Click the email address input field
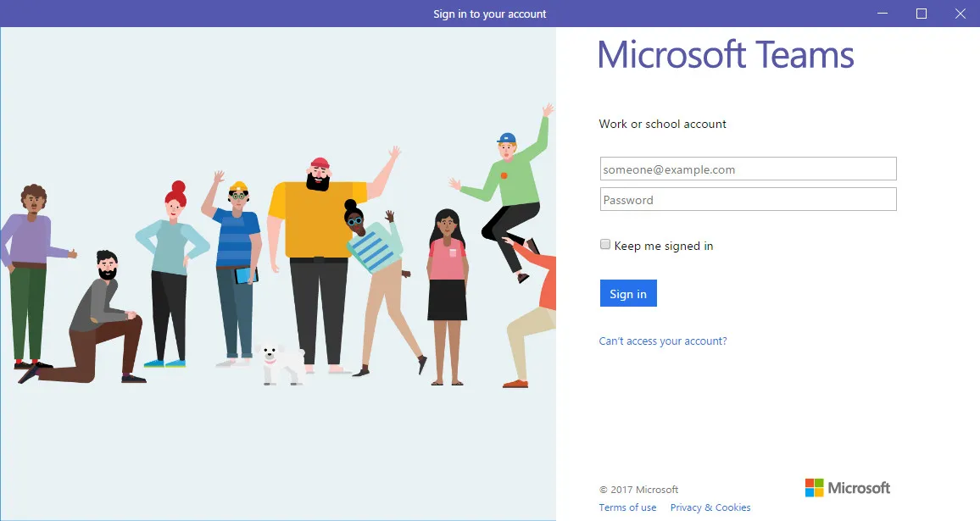Screen dimensions: 980x521 tap(748, 169)
